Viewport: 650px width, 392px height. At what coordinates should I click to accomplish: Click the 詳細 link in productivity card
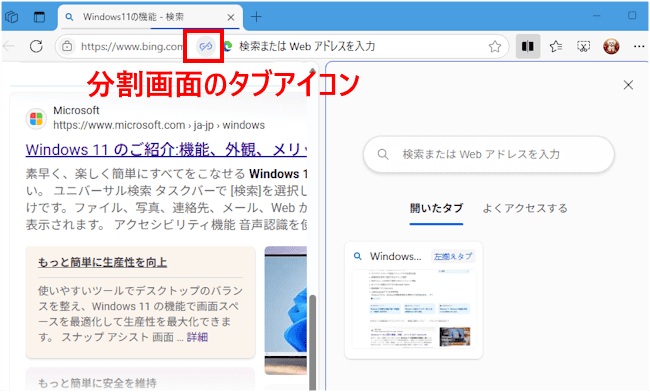point(197,337)
